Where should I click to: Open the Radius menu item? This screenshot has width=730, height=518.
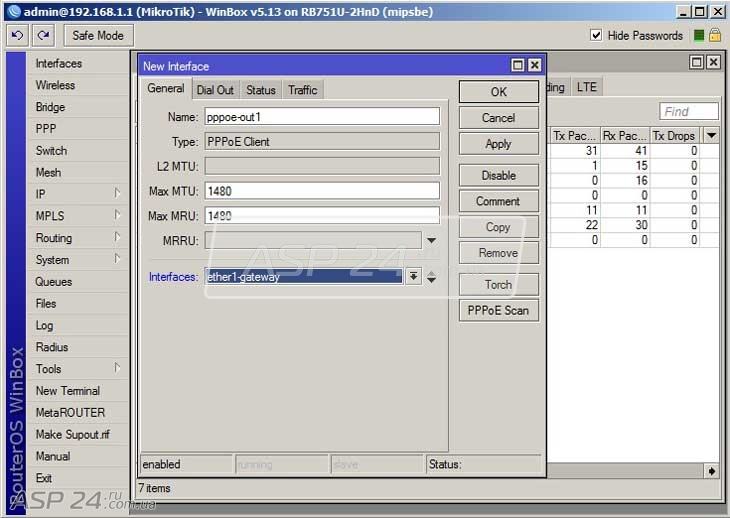coord(52,347)
